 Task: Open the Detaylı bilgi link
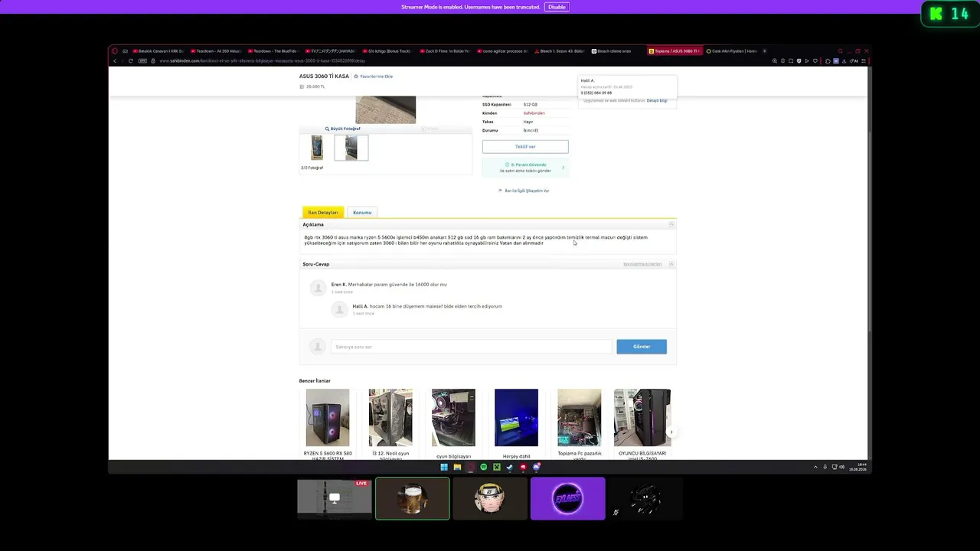657,101
